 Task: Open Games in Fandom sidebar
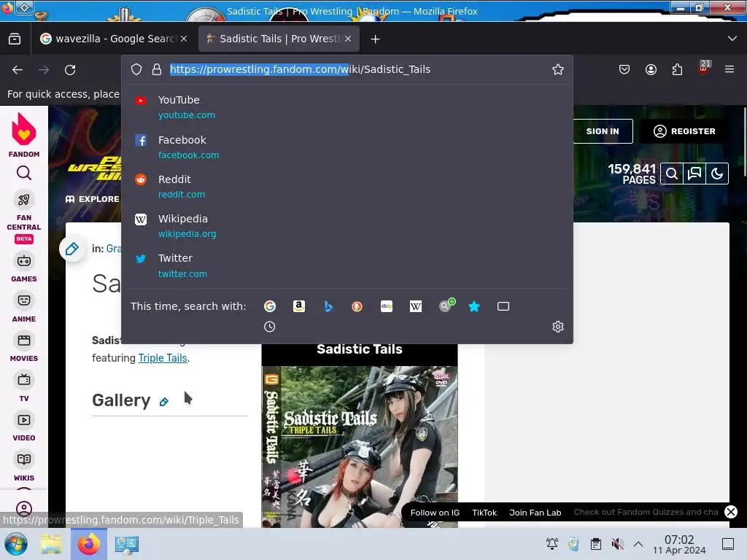24,268
